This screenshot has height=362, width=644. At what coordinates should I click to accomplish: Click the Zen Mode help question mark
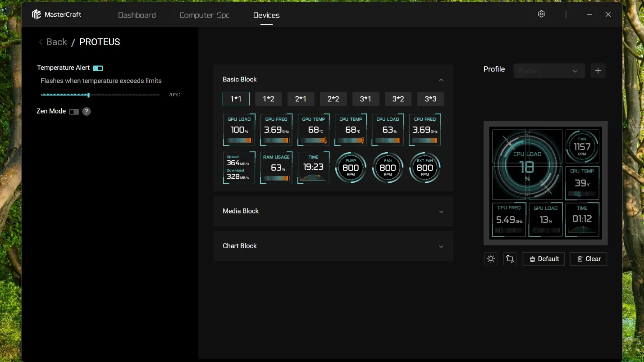(x=87, y=111)
